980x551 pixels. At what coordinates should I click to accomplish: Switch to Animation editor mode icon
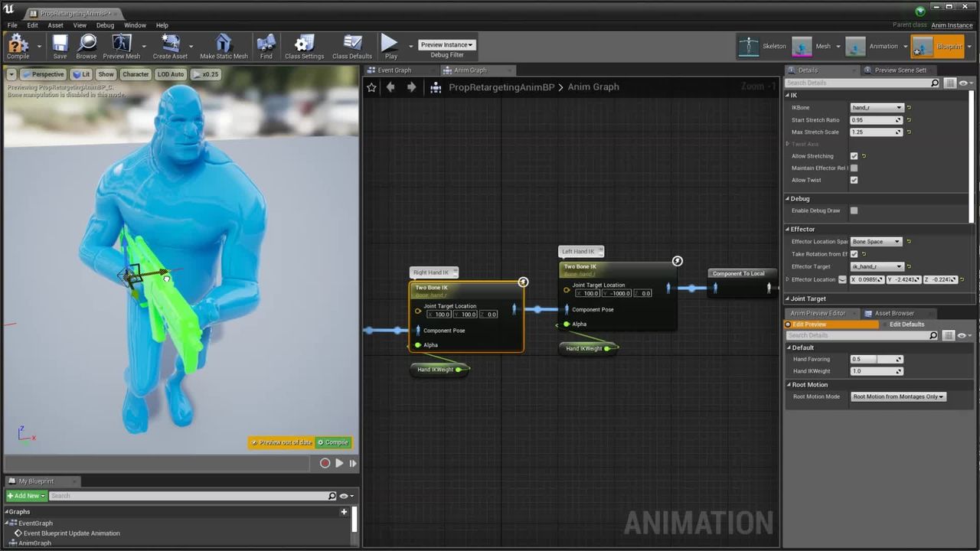coord(855,47)
